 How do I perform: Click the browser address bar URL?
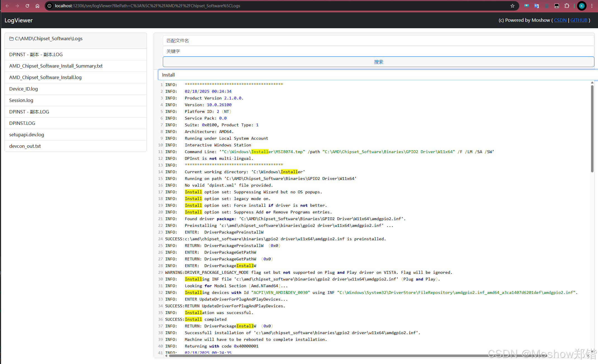point(147,6)
